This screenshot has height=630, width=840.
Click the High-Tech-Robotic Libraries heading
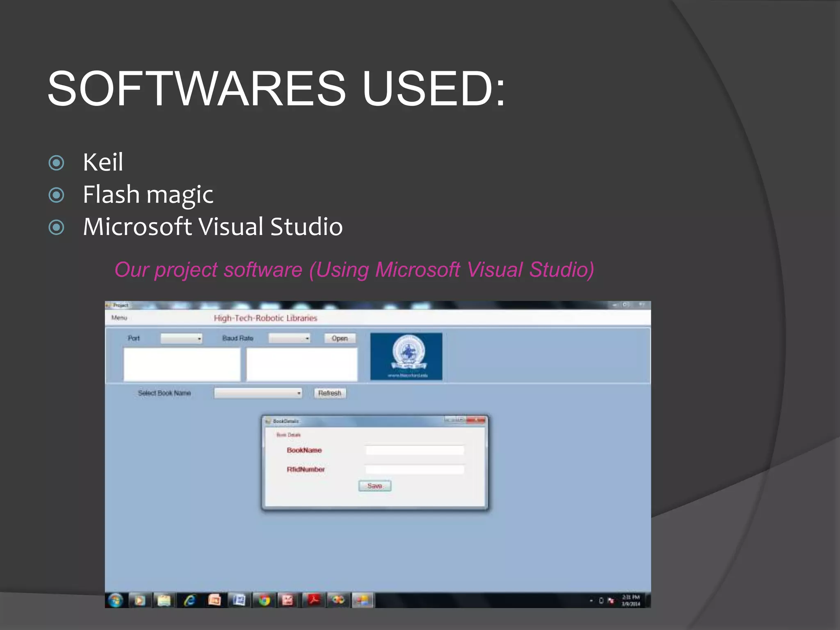point(265,318)
